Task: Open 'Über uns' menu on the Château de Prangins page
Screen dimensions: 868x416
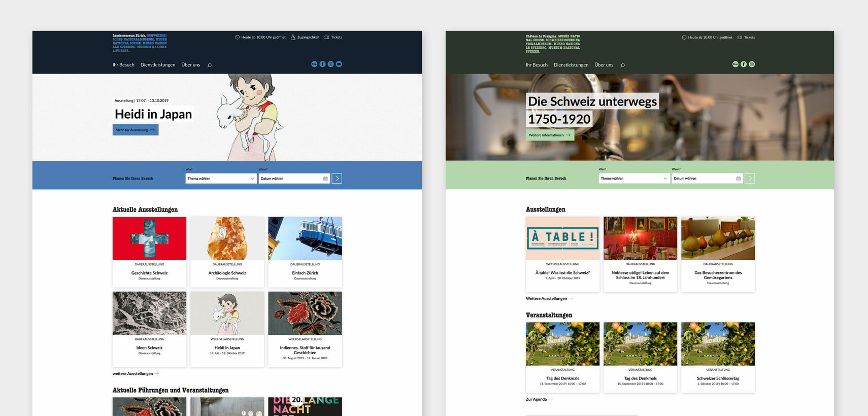Action: [604, 65]
